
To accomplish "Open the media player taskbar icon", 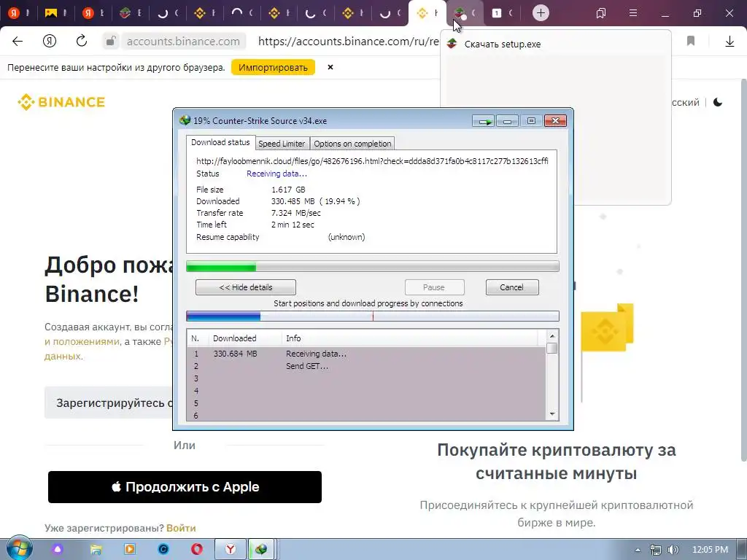I will point(129,550).
